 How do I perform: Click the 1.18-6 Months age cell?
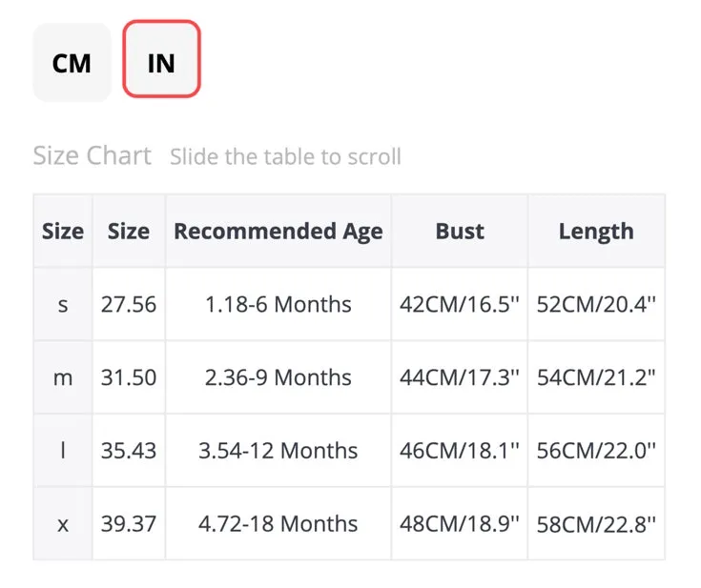coord(278,305)
